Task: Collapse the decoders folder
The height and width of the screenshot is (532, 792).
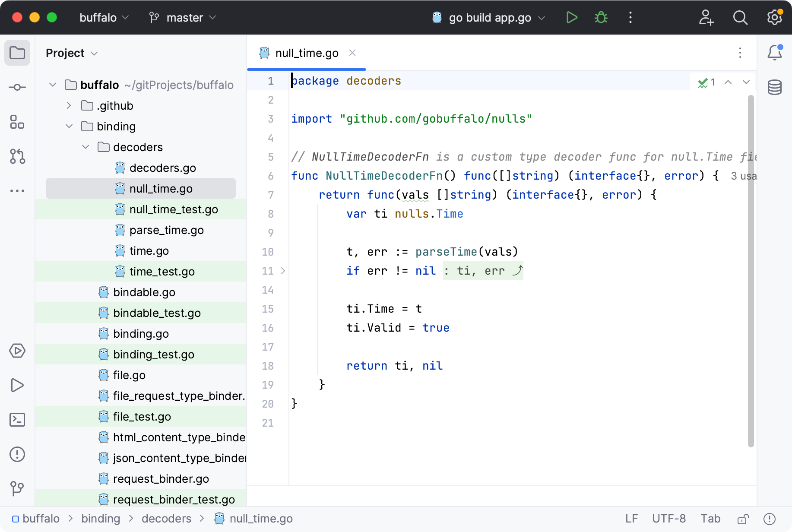Action: pyautogui.click(x=86, y=147)
